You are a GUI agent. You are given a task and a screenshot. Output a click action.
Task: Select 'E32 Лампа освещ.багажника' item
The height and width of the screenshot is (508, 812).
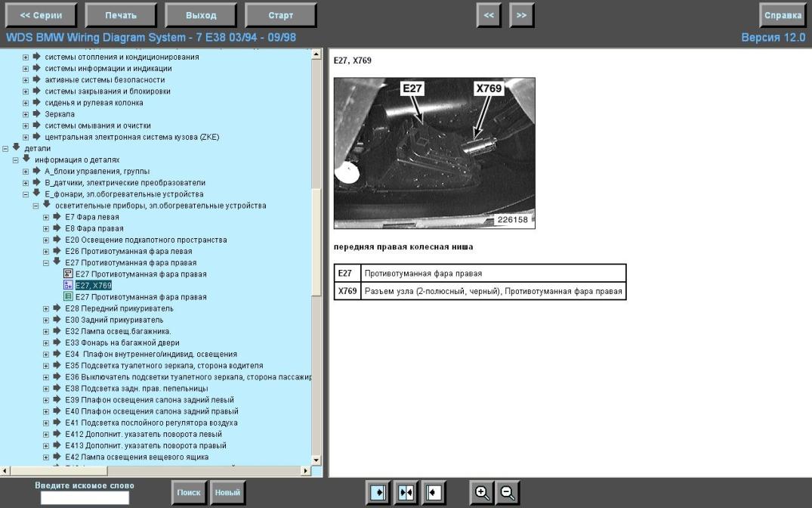point(118,331)
